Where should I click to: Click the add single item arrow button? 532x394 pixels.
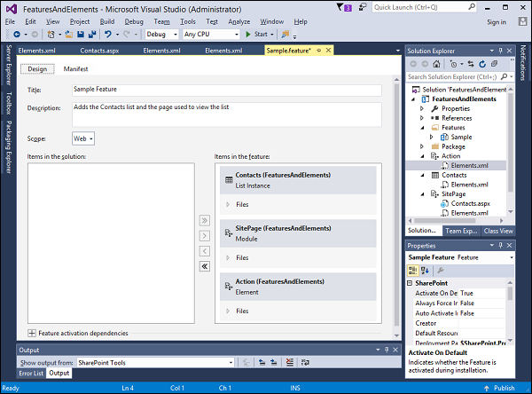204,236
